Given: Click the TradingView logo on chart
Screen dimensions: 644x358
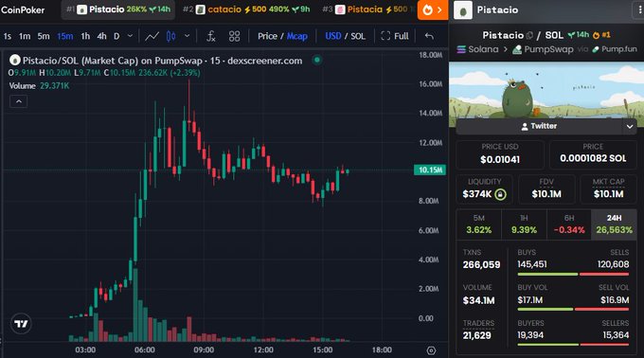Looking at the screenshot, I should (21, 324).
